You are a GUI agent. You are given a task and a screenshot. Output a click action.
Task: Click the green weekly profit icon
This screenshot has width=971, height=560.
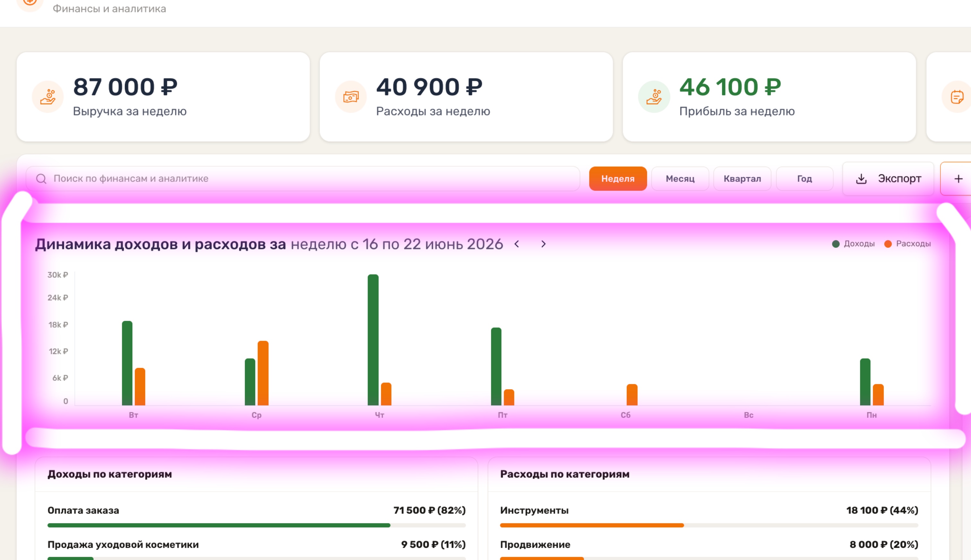(x=654, y=97)
